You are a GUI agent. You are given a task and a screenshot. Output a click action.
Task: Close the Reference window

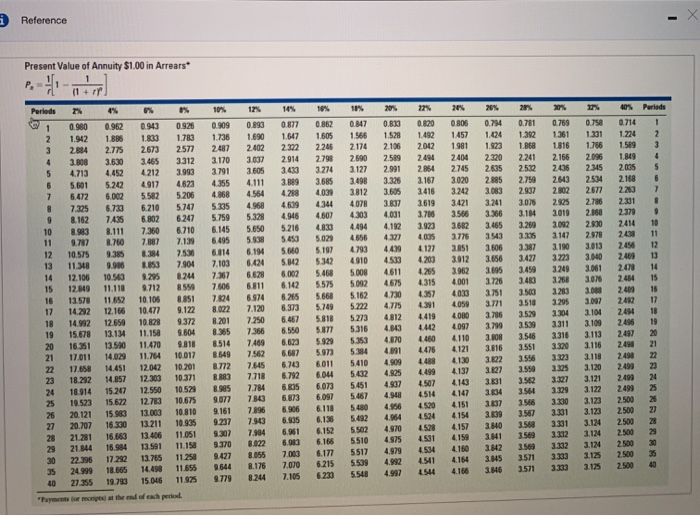[x=692, y=15]
